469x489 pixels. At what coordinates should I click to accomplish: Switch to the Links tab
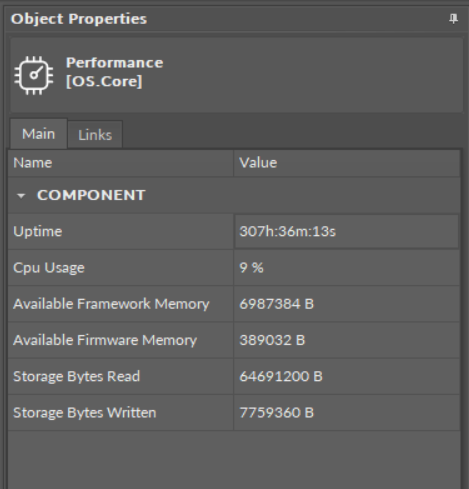[x=95, y=135]
